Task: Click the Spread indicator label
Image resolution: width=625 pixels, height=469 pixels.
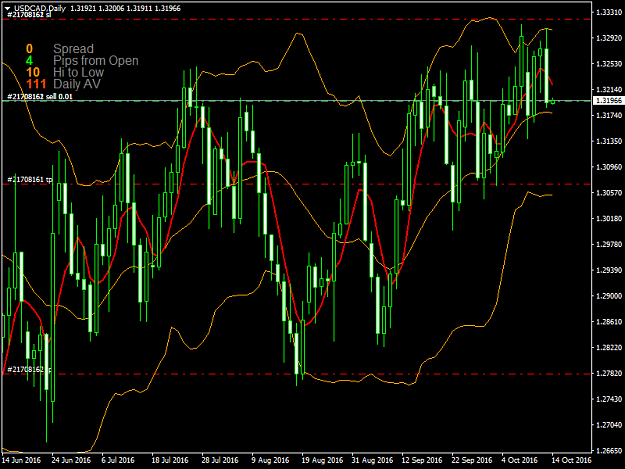Action: click(73, 49)
